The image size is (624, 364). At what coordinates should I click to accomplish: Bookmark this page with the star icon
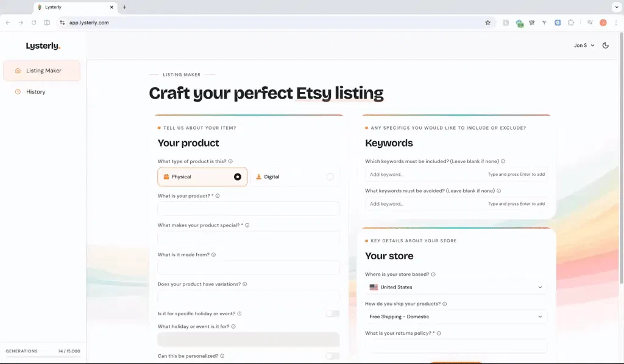click(488, 23)
